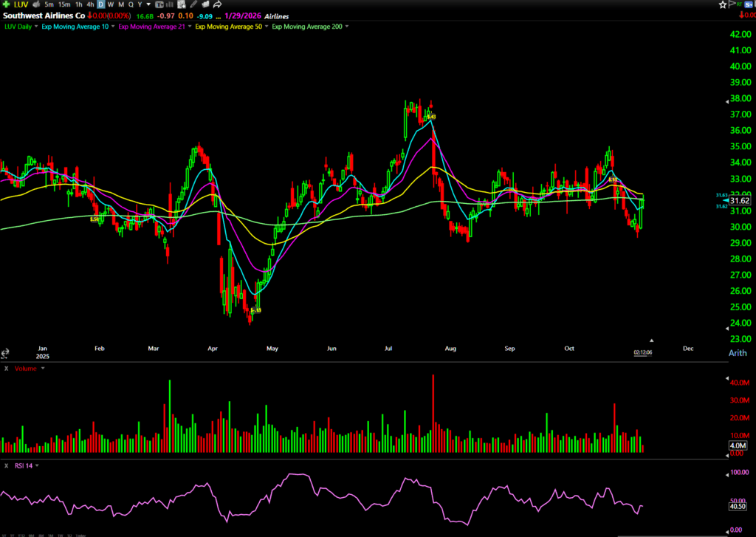Image resolution: width=756 pixels, height=537 pixels.
Task: Select the W weekly timeframe
Action: [x=111, y=4]
